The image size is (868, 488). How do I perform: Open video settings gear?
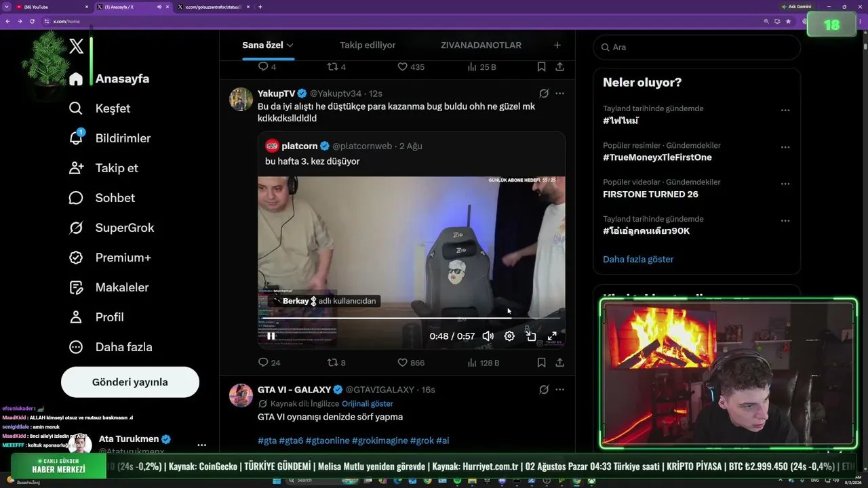[x=509, y=336]
